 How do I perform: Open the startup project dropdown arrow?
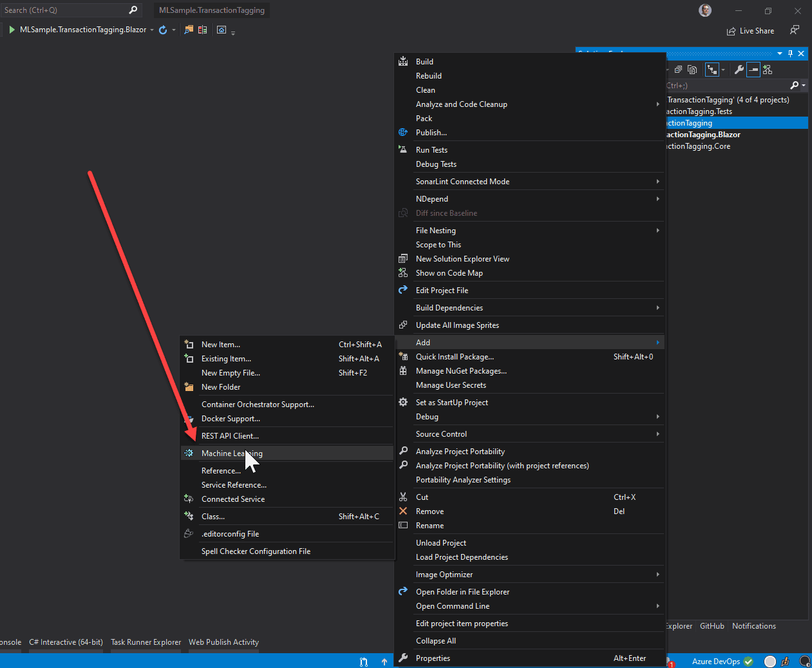click(x=151, y=30)
